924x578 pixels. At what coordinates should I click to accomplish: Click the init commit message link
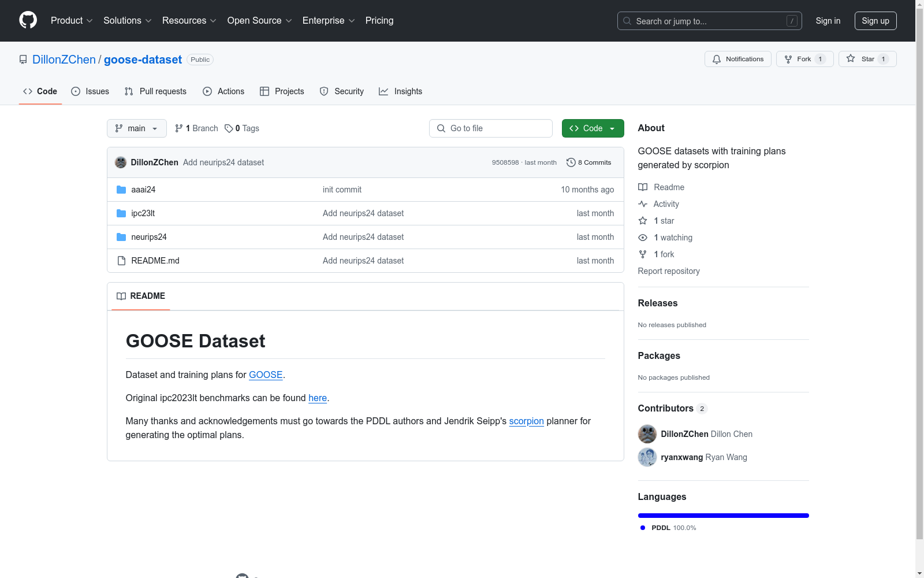click(x=342, y=190)
